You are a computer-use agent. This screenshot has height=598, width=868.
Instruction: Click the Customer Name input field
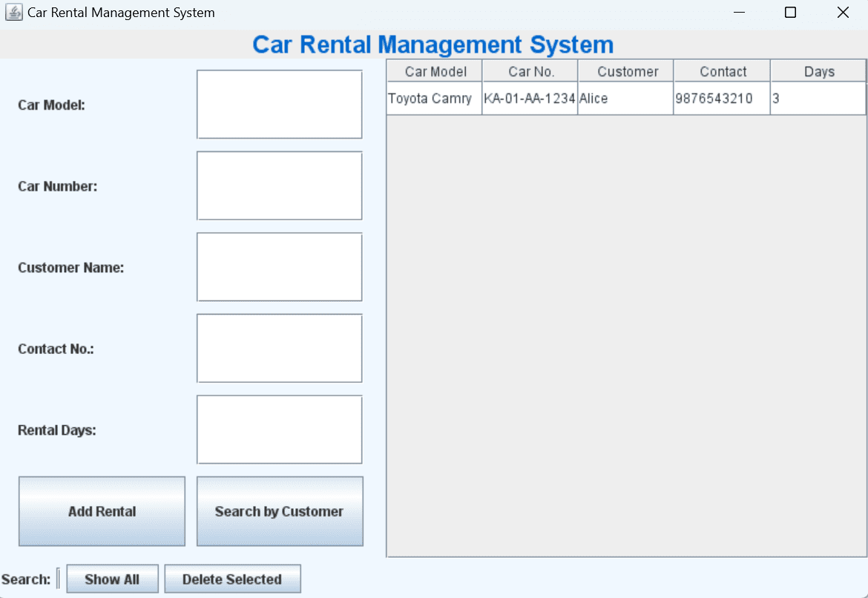[x=279, y=267]
